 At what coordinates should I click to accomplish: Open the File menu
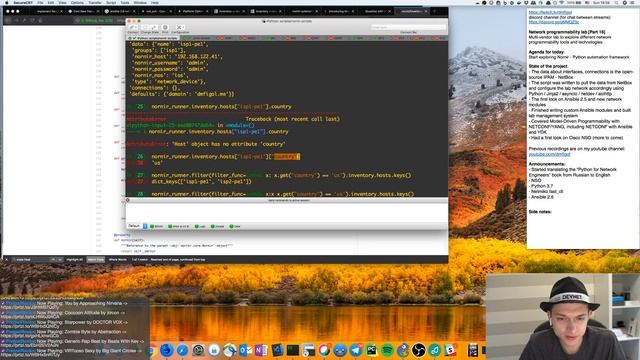(40, 2)
